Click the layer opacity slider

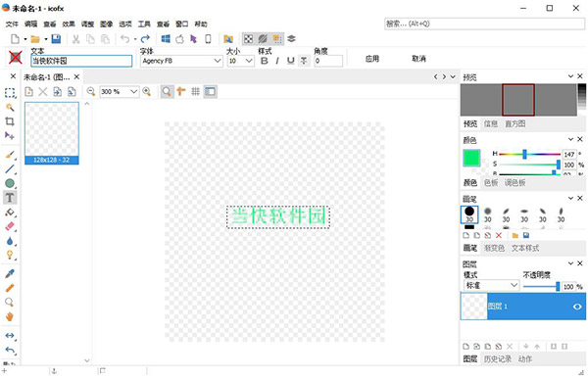[x=542, y=287]
